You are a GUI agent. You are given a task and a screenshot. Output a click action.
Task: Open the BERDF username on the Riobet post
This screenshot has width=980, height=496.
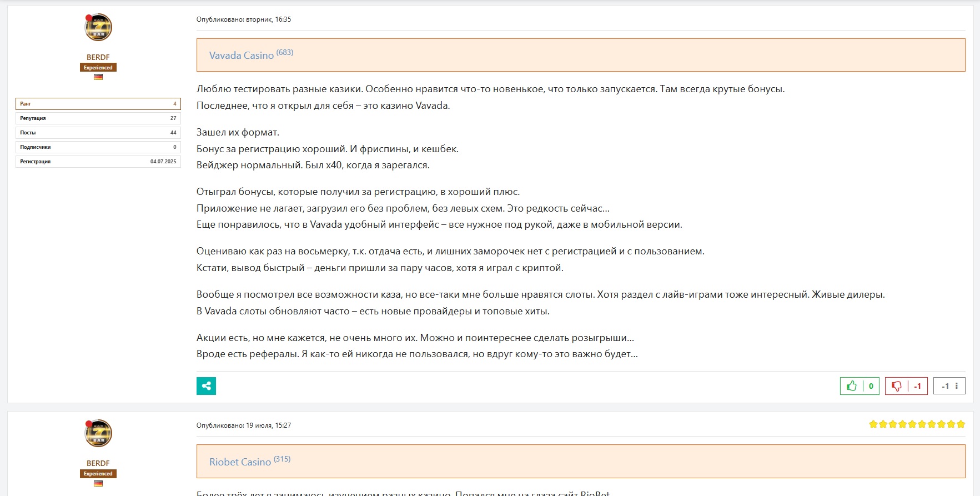click(98, 463)
